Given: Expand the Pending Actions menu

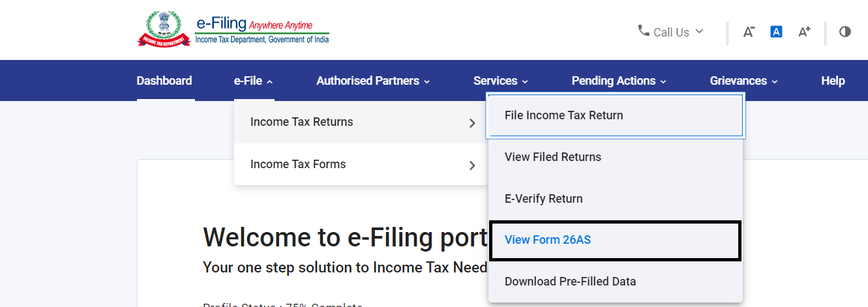Looking at the screenshot, I should [x=619, y=81].
